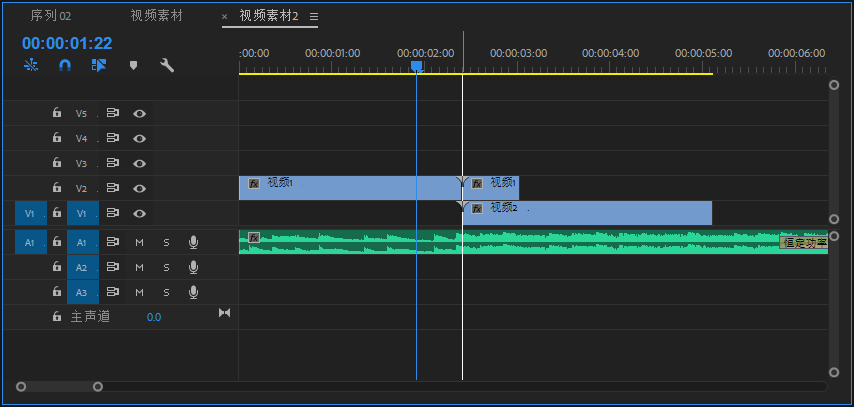Hide track V1 output with eye
854x407 pixels.
139,214
